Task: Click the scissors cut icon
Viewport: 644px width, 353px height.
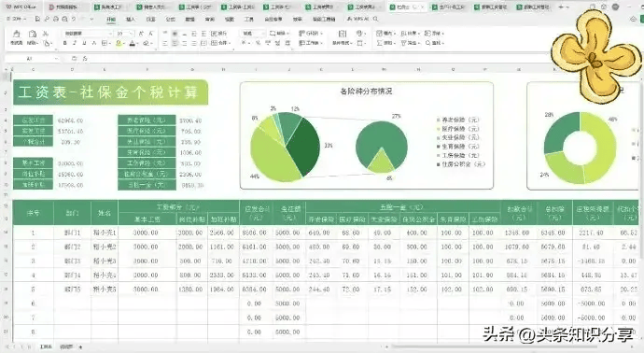Action: (x=46, y=34)
